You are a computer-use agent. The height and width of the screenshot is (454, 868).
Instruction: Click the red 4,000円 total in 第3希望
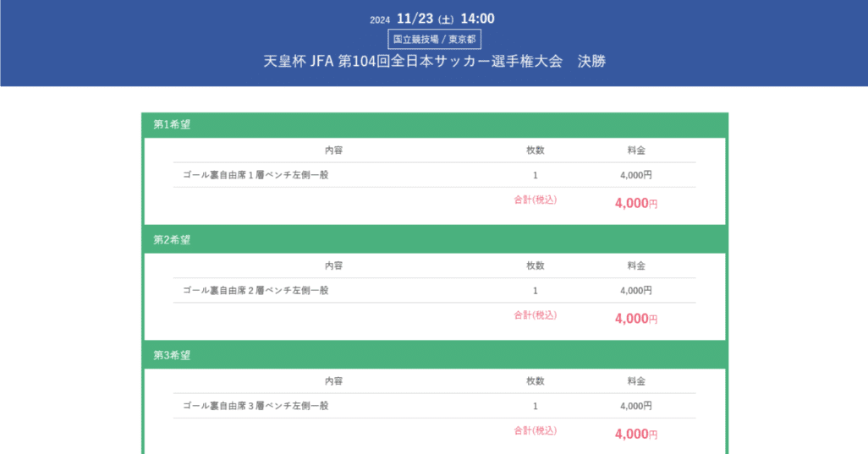[x=636, y=435]
